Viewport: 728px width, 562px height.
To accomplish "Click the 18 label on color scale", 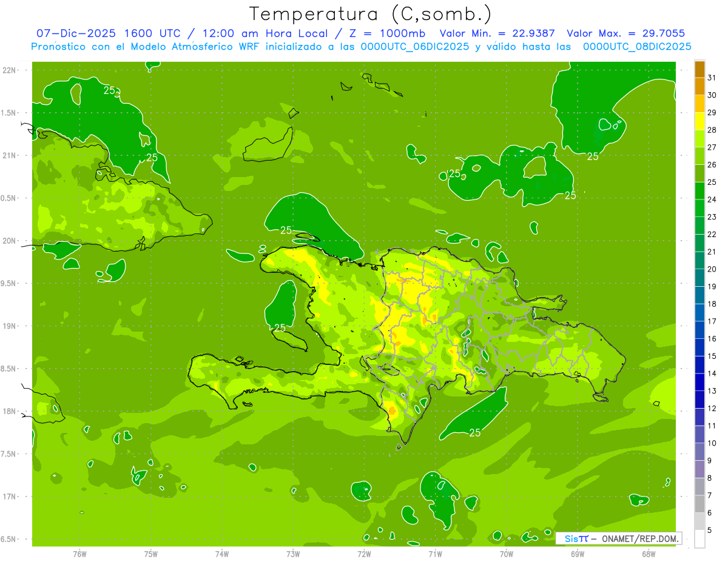I will [x=712, y=304].
